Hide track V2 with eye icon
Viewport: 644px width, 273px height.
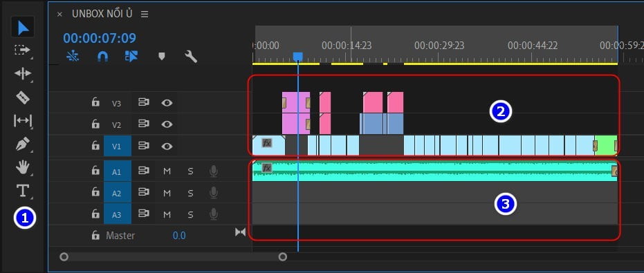tap(167, 124)
